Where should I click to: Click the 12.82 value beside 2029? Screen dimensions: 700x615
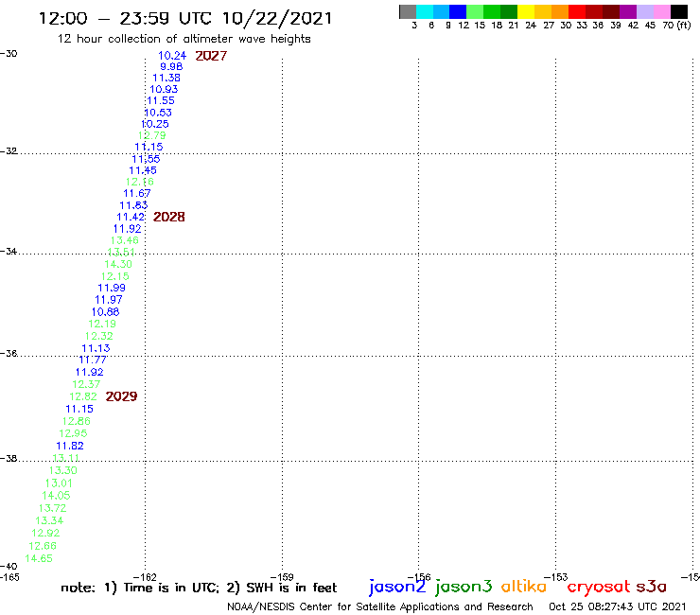point(83,396)
